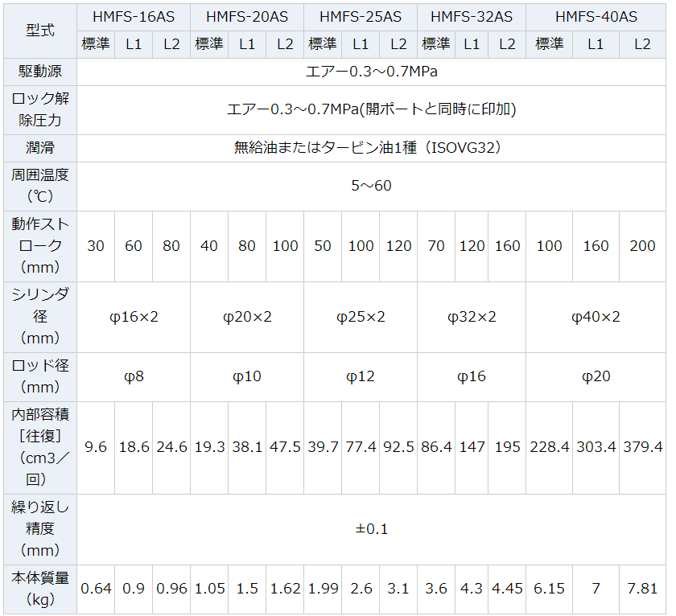Select internal volume value 9.6
The width and height of the screenshot is (676, 616).
(96, 448)
